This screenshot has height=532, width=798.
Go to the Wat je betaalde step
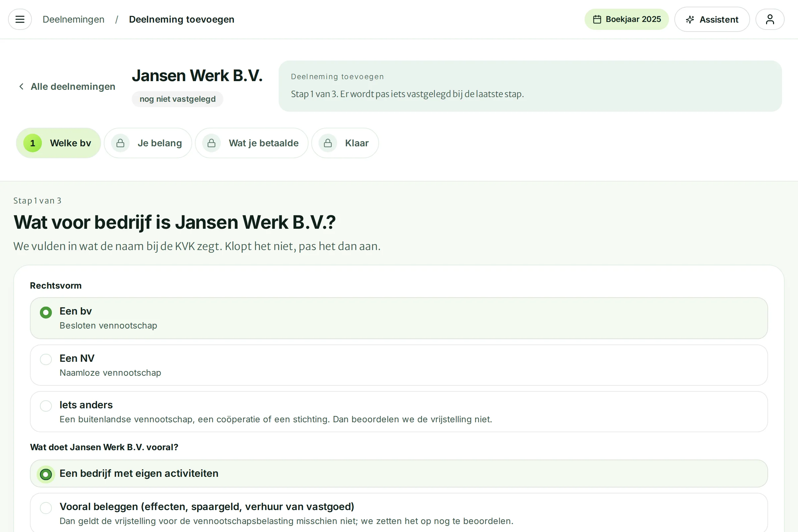(x=252, y=143)
